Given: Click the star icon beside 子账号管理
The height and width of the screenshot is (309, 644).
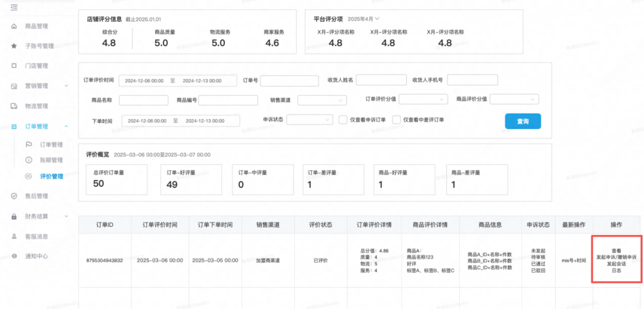Looking at the screenshot, I should (x=14, y=46).
